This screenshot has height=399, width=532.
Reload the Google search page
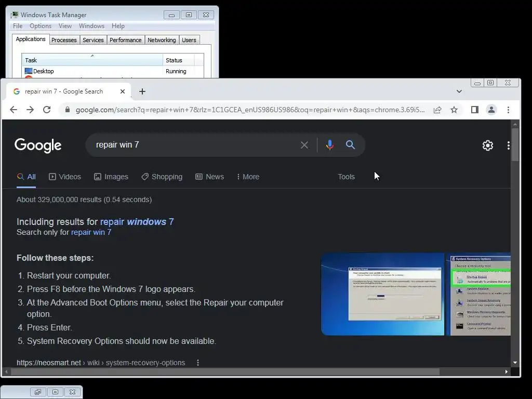coord(47,110)
